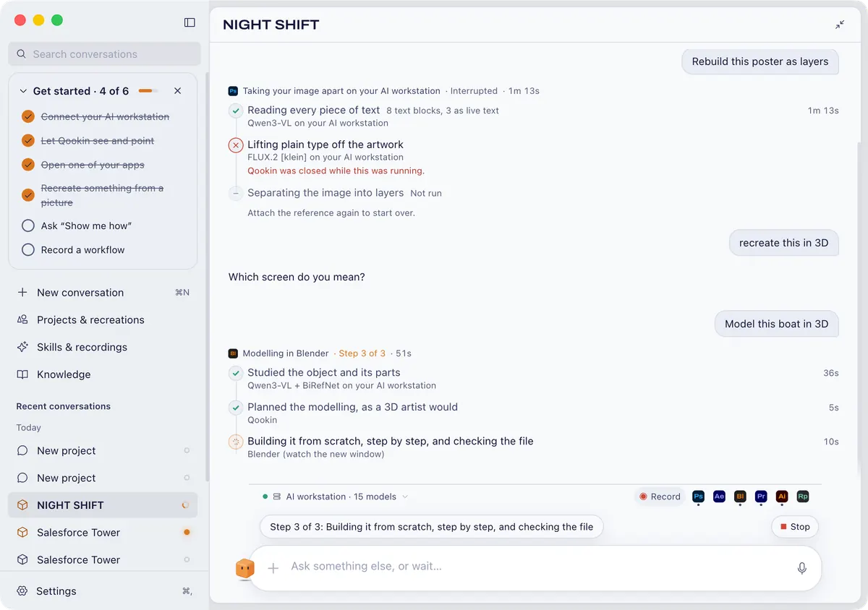Uncheck Recreate something from a picture

click(x=28, y=195)
